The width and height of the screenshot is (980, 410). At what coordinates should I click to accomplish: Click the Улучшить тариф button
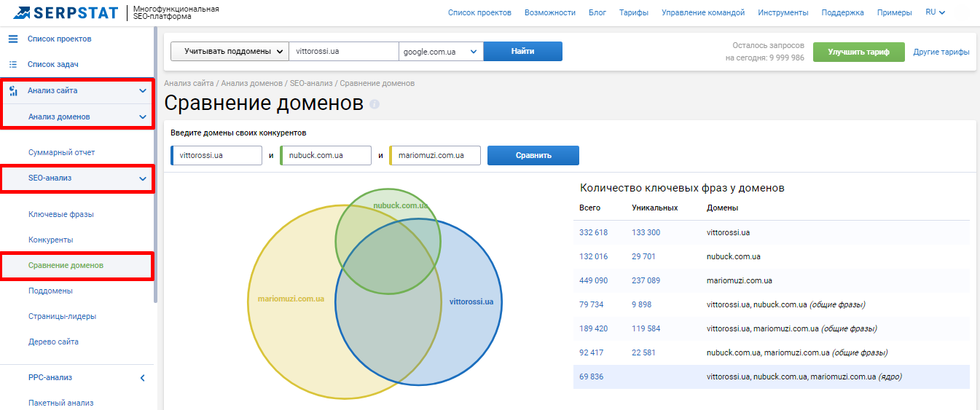tap(858, 52)
